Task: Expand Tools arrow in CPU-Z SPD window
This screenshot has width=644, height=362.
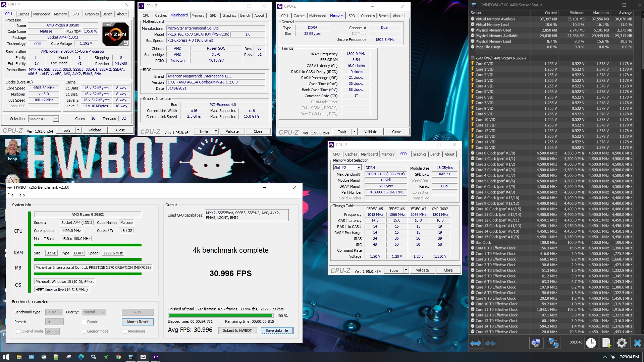Action: click(x=406, y=270)
